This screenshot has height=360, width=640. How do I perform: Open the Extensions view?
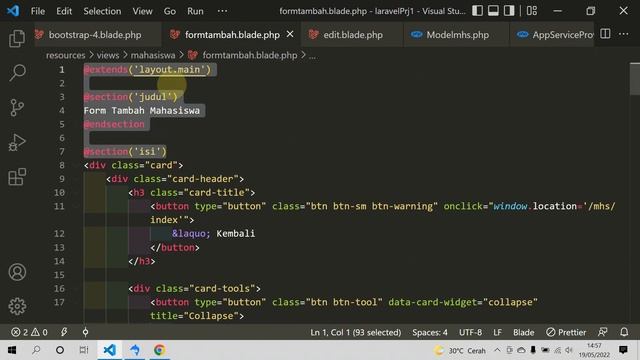pos(17,177)
